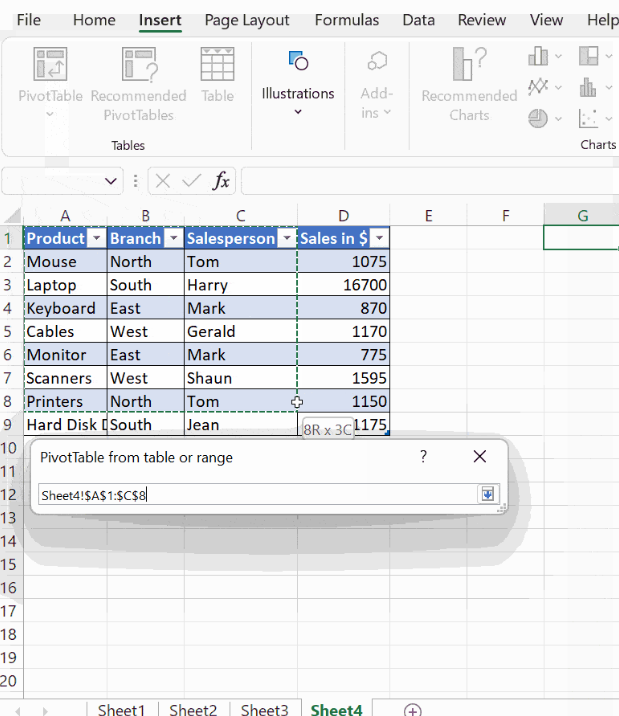This screenshot has height=716, width=619.
Task: Close the PivotTable range dialog
Action: coord(479,457)
